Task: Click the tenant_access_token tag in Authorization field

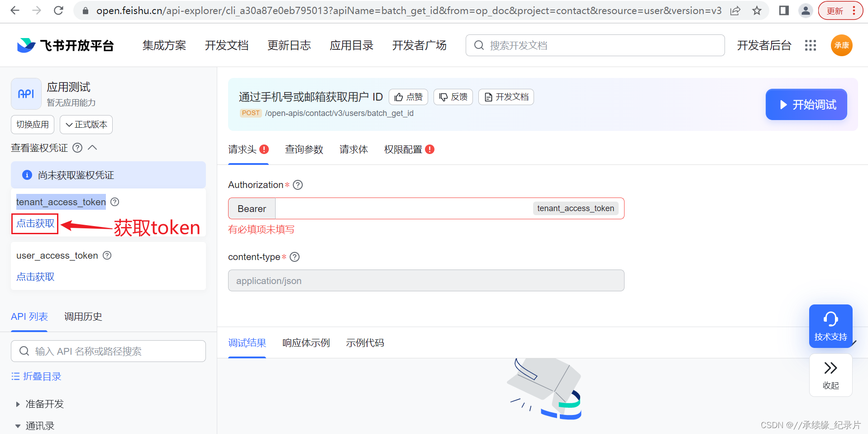Action: coord(576,208)
